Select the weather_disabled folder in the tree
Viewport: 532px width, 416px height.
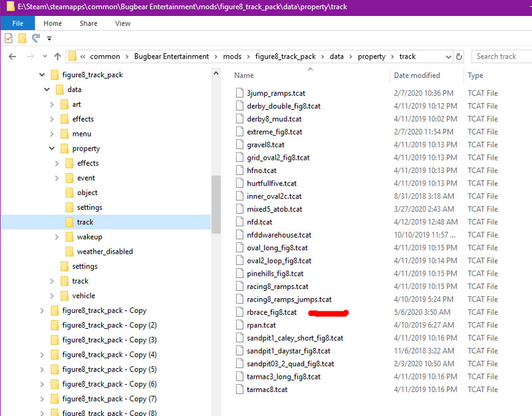click(105, 252)
